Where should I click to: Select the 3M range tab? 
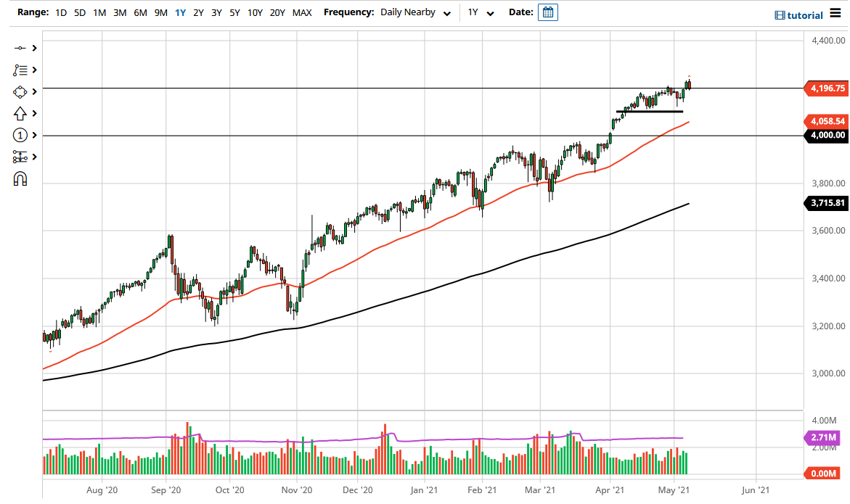(x=120, y=12)
